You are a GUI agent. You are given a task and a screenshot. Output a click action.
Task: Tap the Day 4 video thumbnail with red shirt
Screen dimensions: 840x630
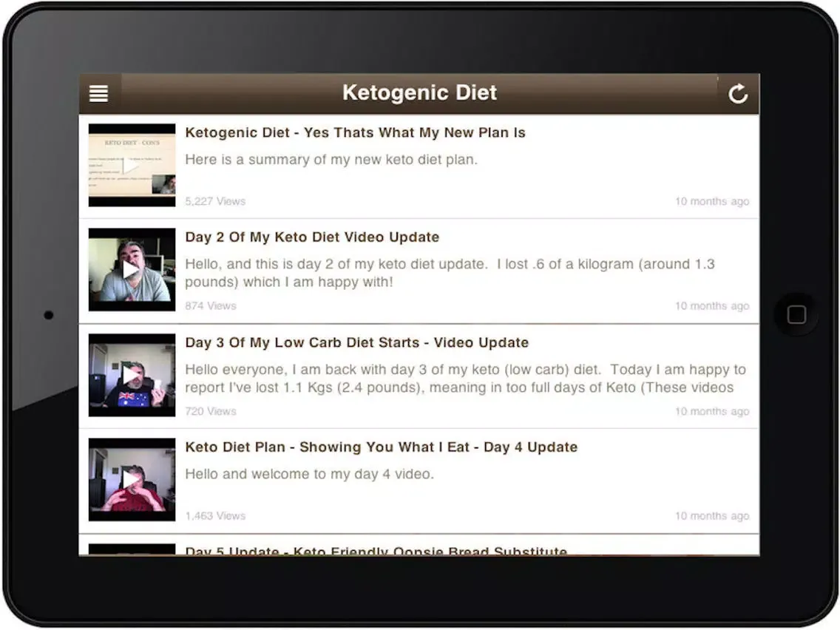pos(131,479)
